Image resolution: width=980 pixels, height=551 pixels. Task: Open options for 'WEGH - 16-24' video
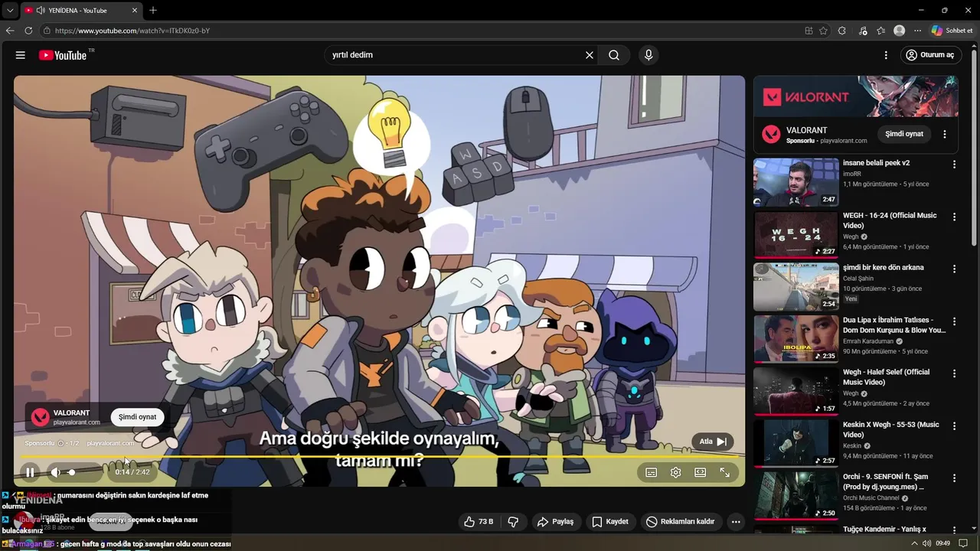point(954,217)
